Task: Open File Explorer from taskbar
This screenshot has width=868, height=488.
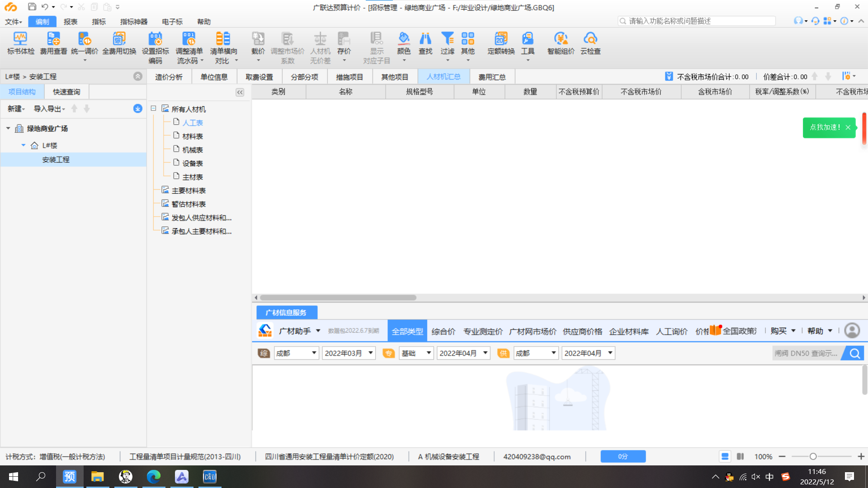Action: point(98,476)
